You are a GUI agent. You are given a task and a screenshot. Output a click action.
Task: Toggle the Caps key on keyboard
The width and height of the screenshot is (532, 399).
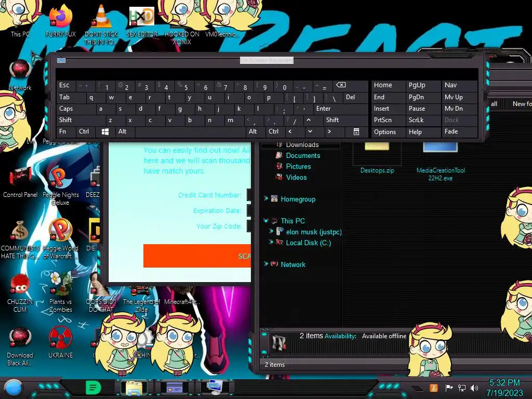tap(76, 109)
